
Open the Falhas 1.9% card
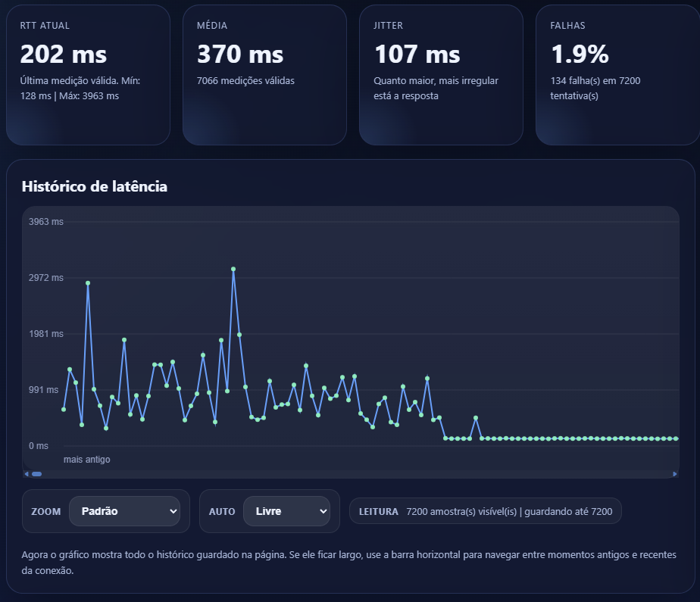[617, 74]
